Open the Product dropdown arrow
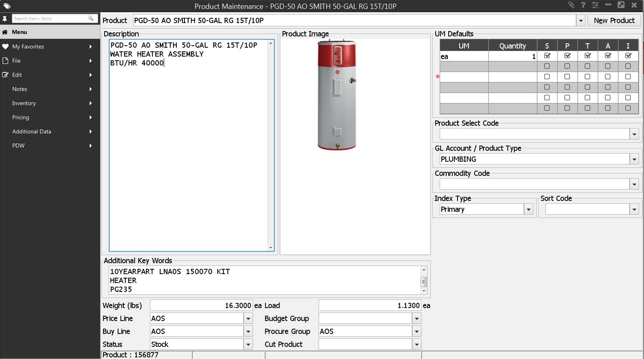Image resolution: width=644 pixels, height=359 pixels. point(580,21)
